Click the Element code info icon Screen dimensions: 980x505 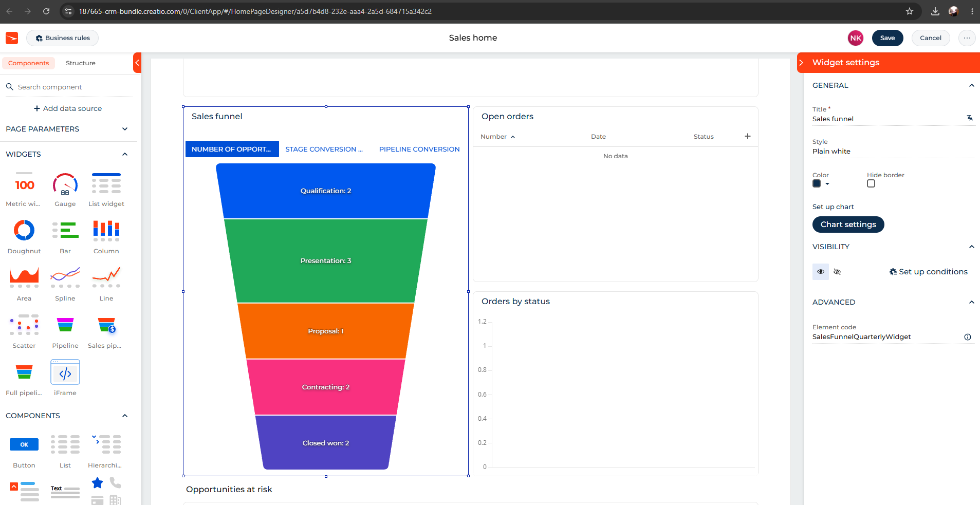968,337
